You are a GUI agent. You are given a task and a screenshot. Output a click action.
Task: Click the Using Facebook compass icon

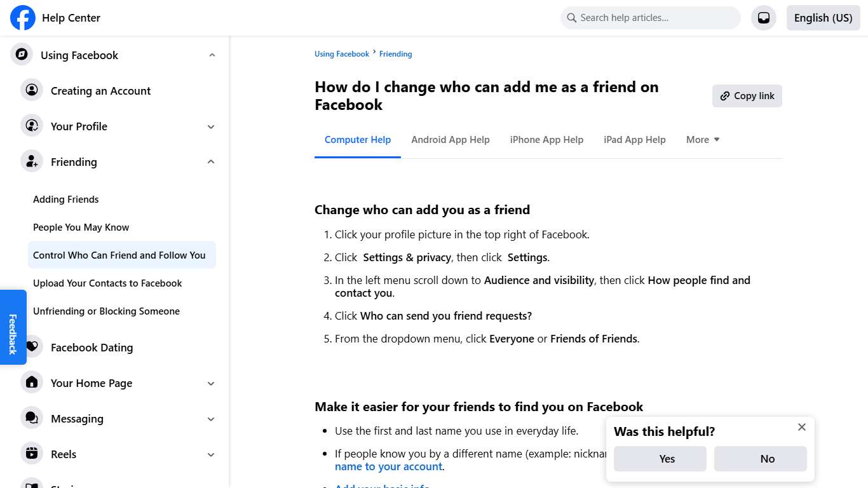coord(21,55)
